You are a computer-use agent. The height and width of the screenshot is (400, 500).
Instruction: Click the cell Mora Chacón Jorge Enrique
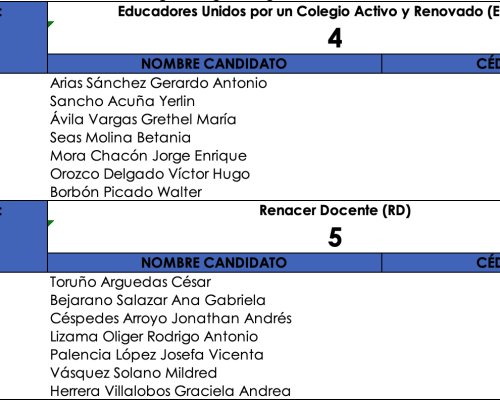click(215, 156)
